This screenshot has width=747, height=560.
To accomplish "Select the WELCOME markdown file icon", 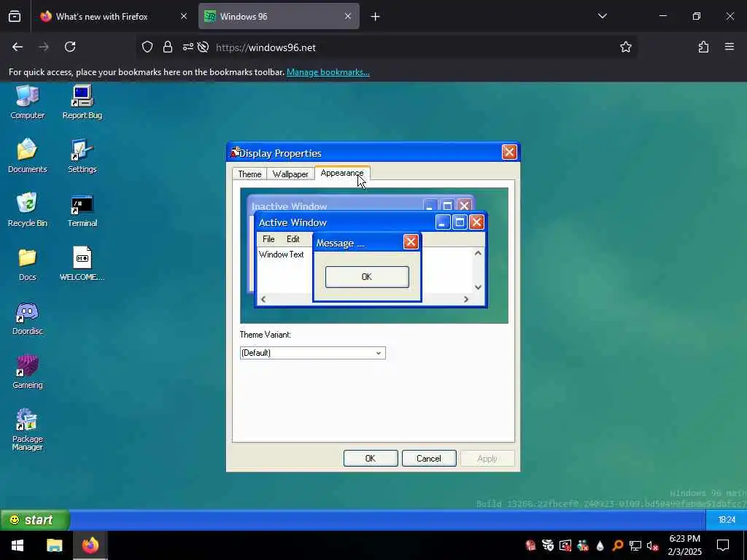I will tap(82, 264).
